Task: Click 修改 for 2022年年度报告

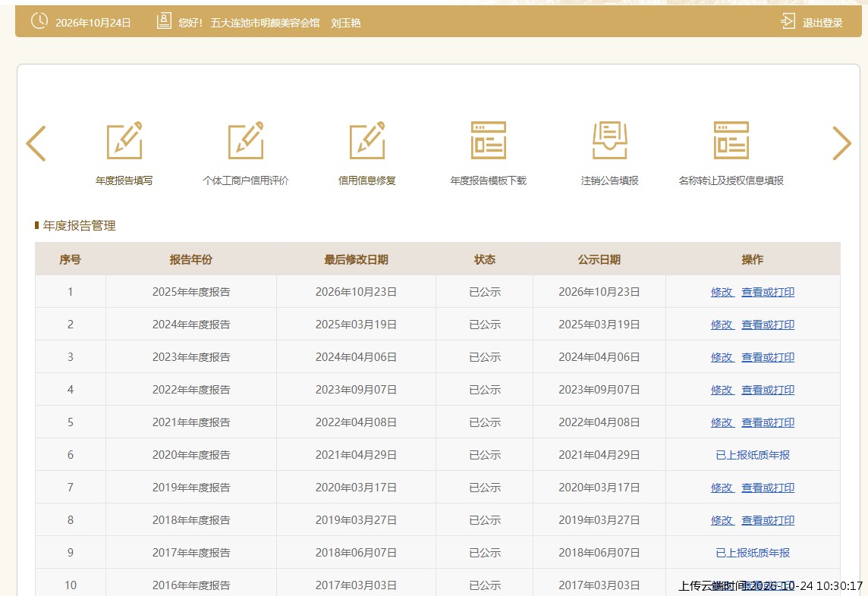Action: coord(722,390)
